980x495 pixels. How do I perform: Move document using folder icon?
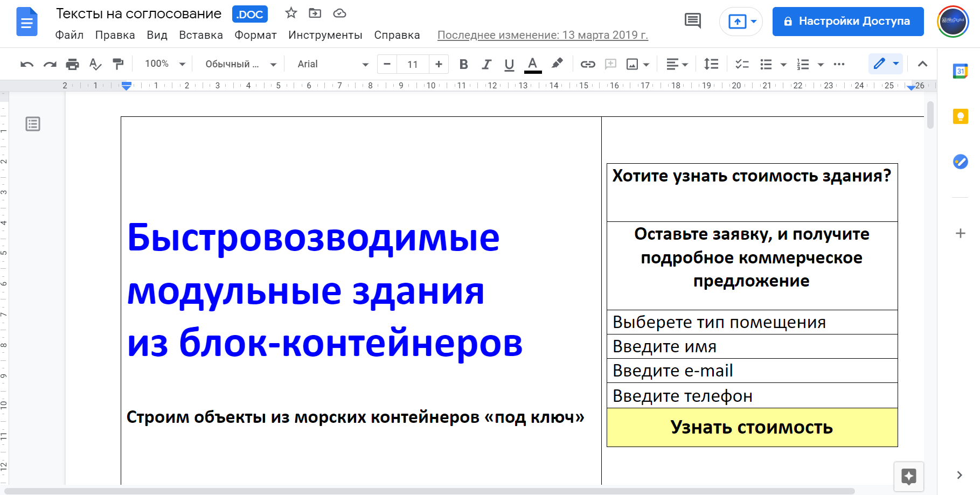coord(315,13)
